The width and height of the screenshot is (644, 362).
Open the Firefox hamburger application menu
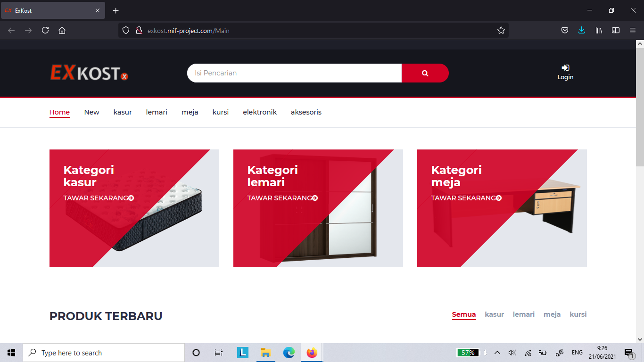pos(633,30)
